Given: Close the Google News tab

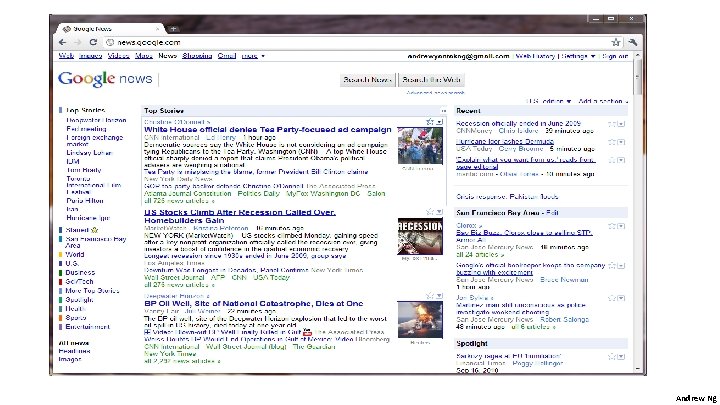Looking at the screenshot, I should tap(158, 28).
